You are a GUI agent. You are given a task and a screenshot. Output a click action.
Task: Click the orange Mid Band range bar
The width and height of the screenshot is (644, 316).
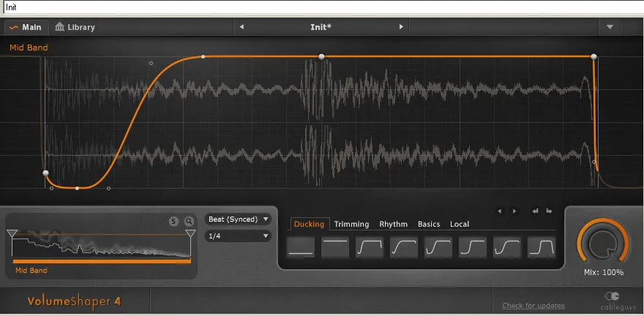(102, 261)
